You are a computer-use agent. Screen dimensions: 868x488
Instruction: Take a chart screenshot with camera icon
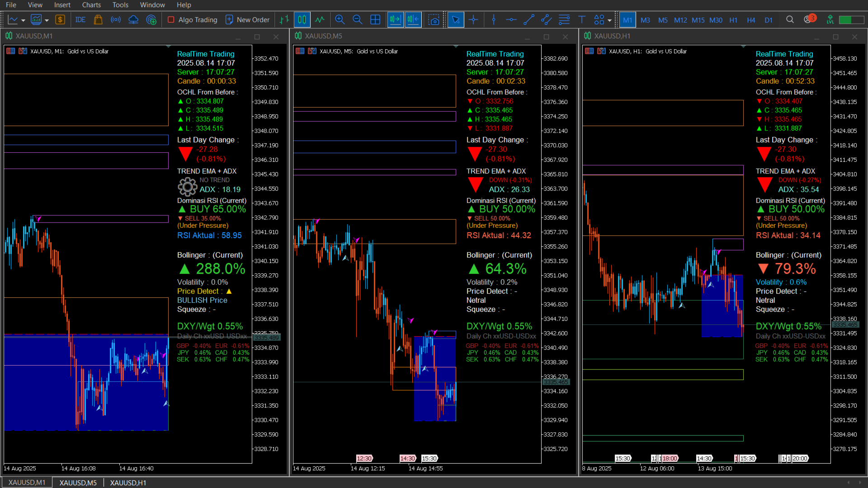(434, 20)
